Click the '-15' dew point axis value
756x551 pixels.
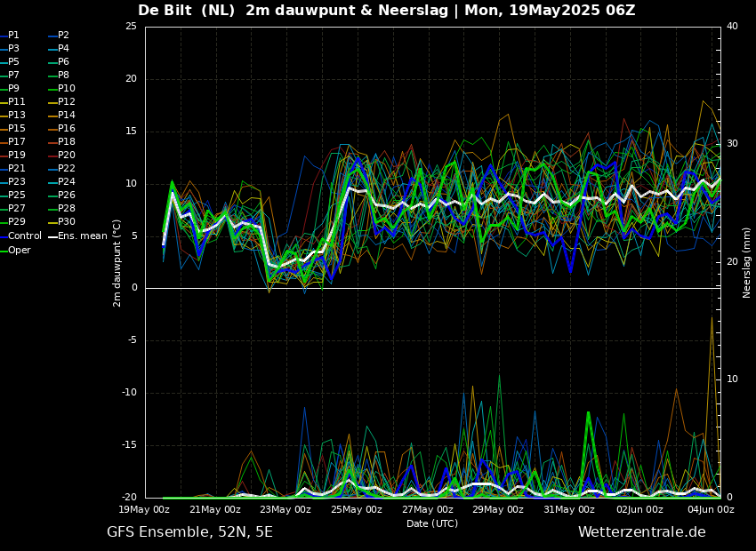click(130, 445)
